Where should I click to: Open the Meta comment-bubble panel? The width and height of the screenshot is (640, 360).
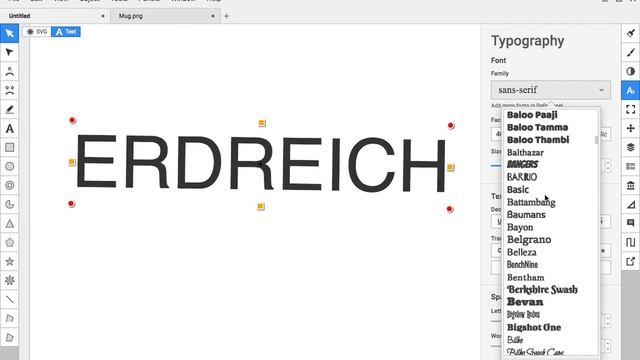[x=631, y=223]
